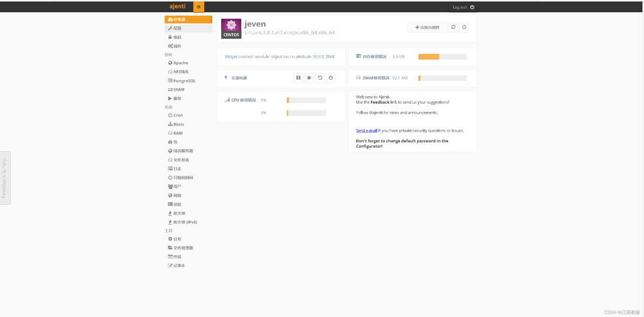Image resolution: width=644 pixels, height=317 pixels.
Task: Open the 终端 terminal sidebar item
Action: (188, 257)
